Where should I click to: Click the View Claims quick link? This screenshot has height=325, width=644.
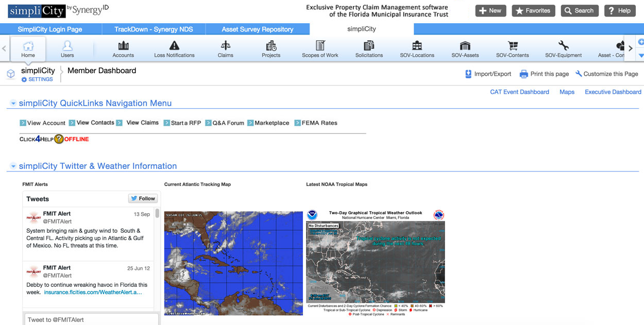point(143,123)
